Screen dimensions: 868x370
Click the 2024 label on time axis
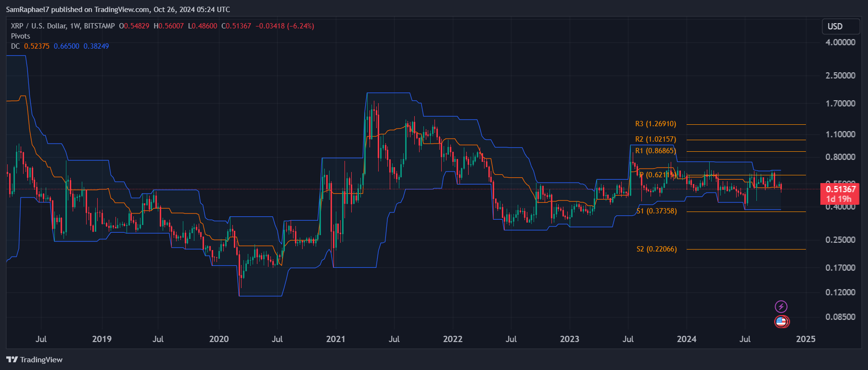click(x=687, y=339)
